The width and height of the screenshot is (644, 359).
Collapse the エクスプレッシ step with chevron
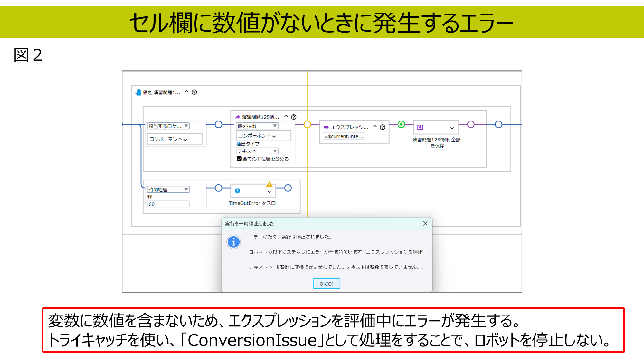(375, 127)
